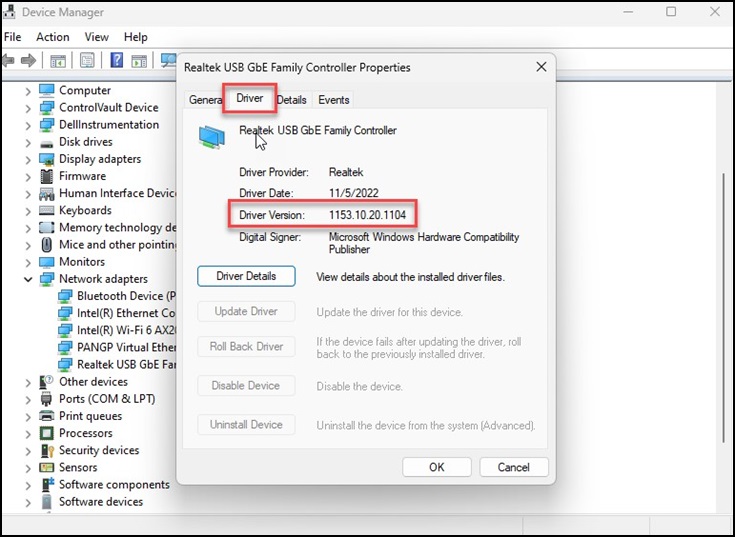
Task: Select Bluetooth Device network adapter
Action: click(x=117, y=296)
